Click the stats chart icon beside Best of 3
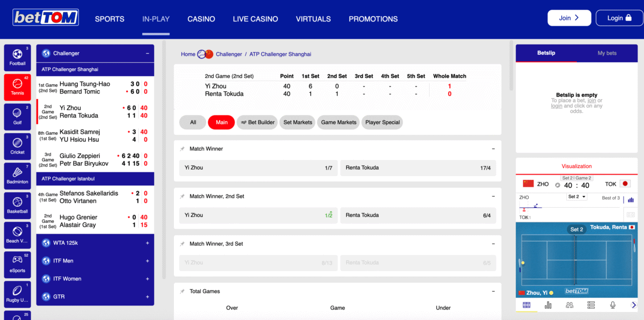Screen dimensions: 644x320 click(631, 200)
